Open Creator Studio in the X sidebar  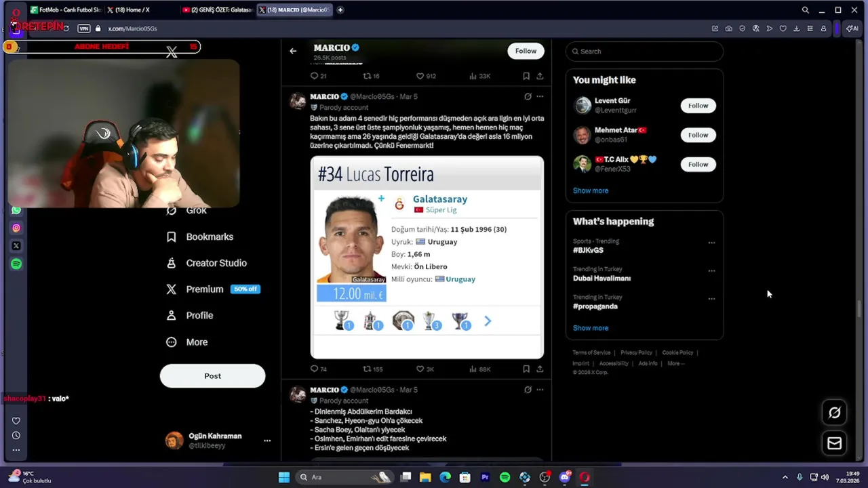207,263
